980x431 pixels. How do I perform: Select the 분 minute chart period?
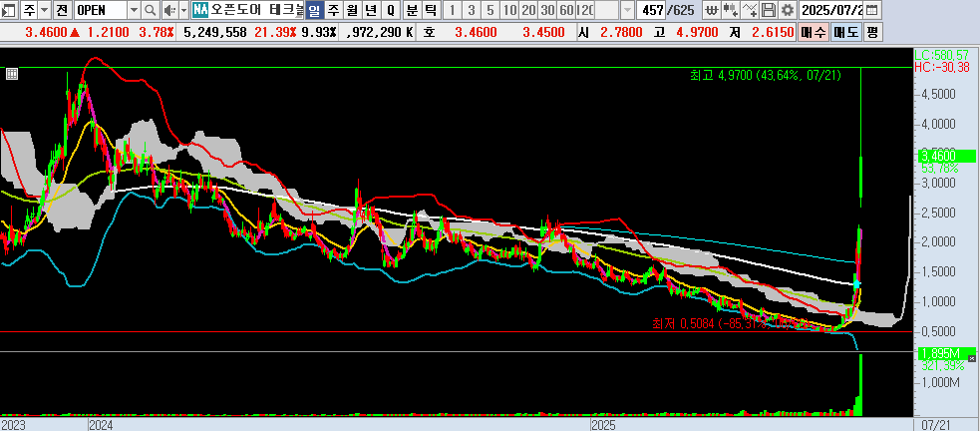click(x=412, y=10)
